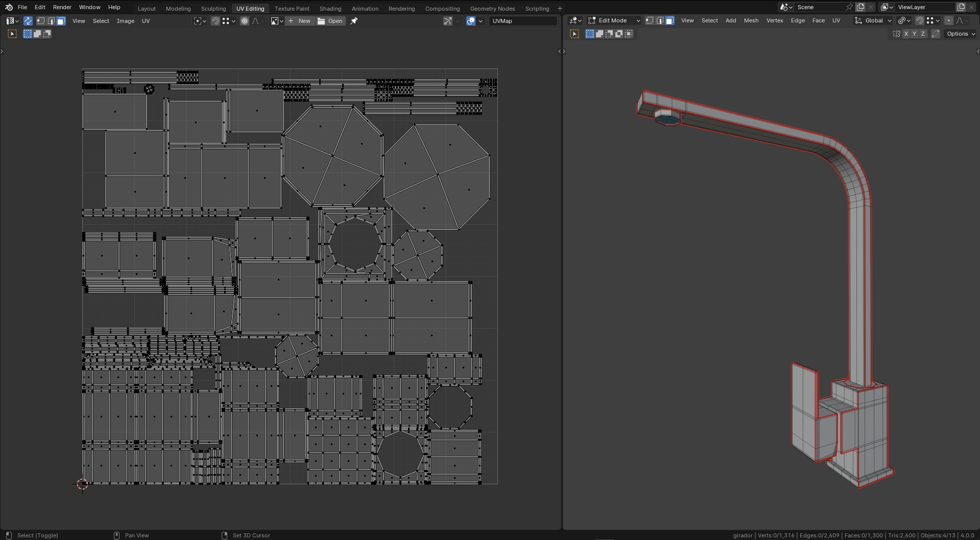980x540 pixels.
Task: Select edge select mode in 3D viewport
Action: click(660, 20)
